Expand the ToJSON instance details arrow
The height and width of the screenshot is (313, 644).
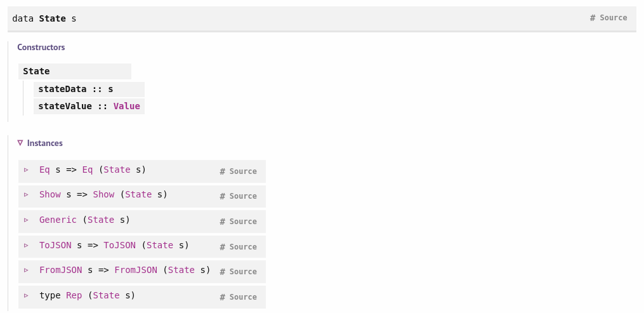click(26, 245)
